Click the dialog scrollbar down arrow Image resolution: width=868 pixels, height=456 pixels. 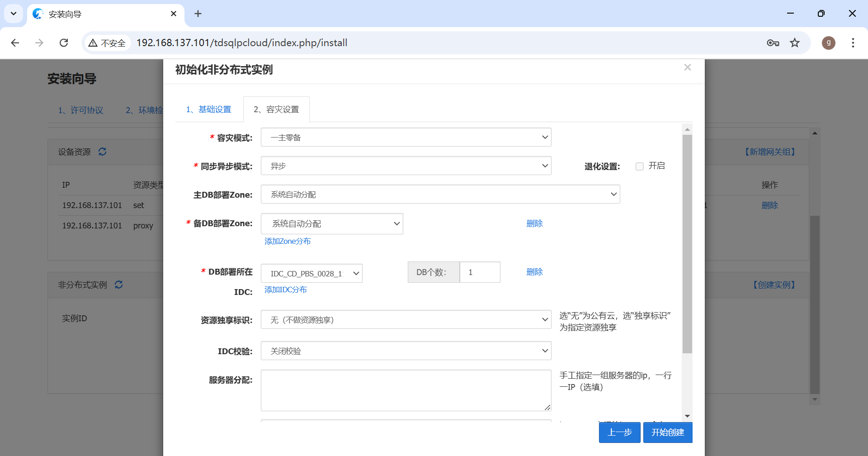pos(687,416)
